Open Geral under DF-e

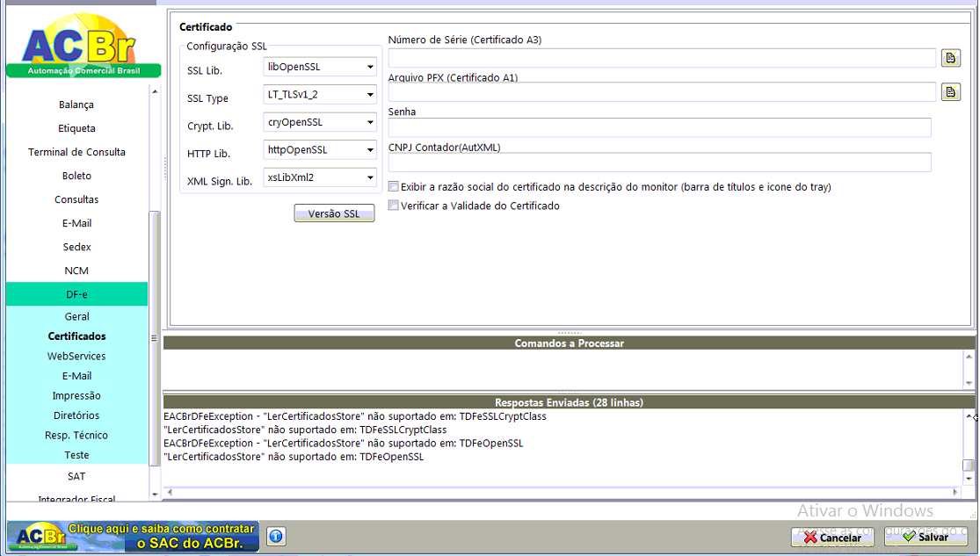[x=76, y=317]
